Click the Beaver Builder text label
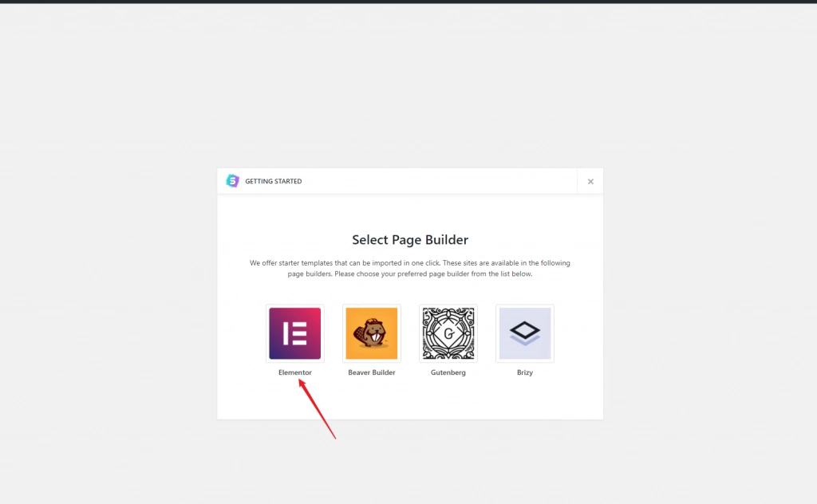 (372, 372)
